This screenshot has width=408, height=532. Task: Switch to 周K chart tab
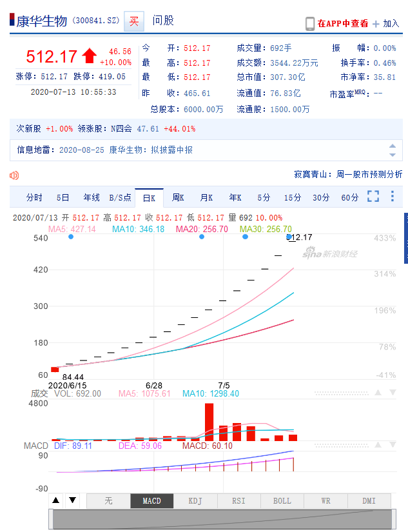pos(178,197)
